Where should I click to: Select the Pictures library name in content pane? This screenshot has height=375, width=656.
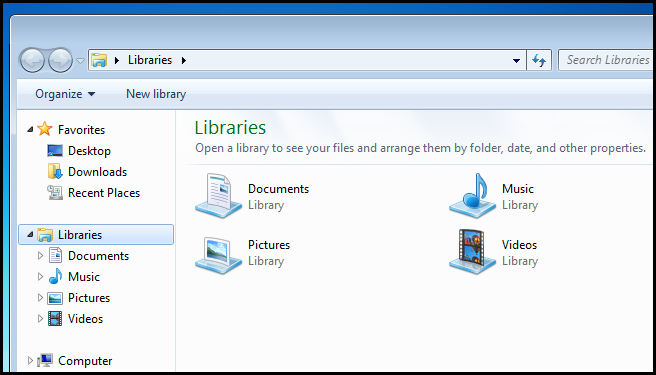(x=269, y=245)
